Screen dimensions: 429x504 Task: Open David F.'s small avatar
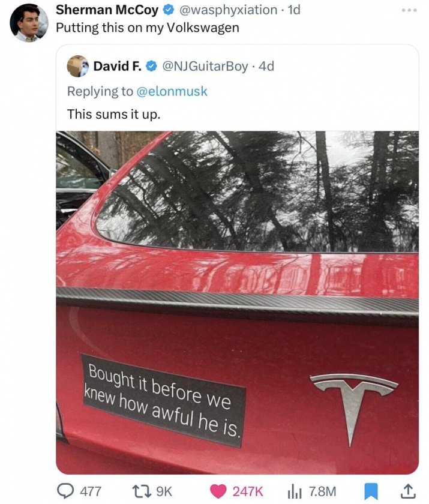click(x=77, y=66)
